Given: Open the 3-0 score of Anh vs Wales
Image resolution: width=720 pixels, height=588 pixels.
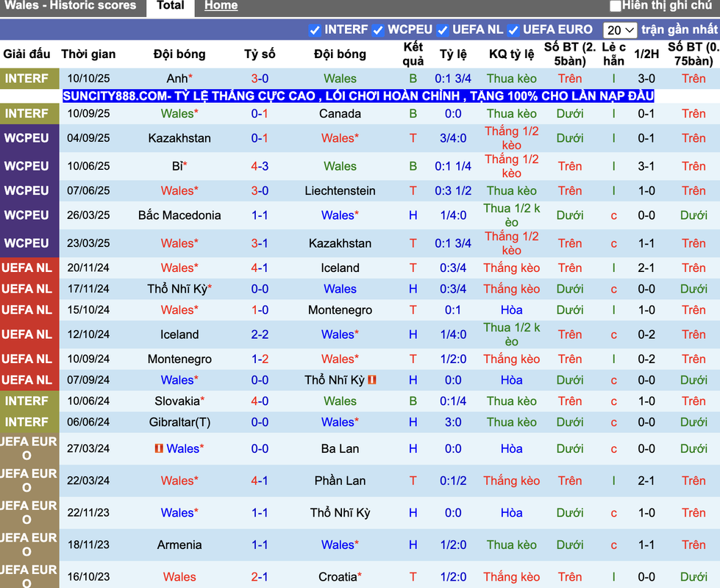Looking at the screenshot, I should pos(260,79).
